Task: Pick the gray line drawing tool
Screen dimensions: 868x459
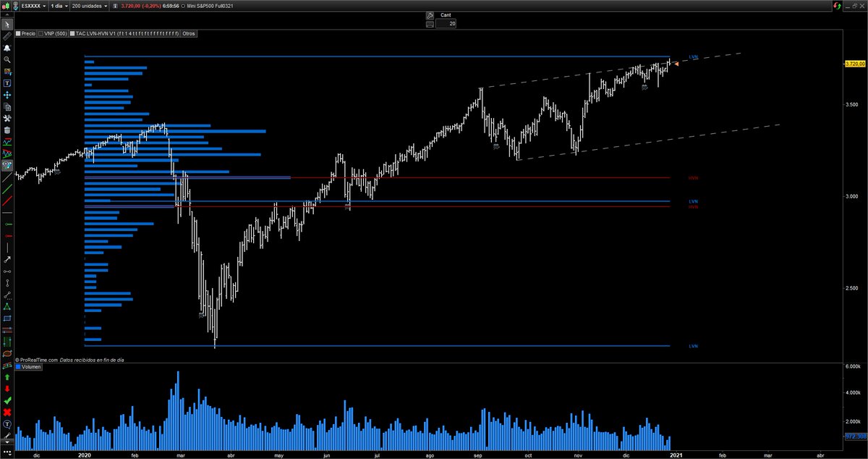Action: (x=7, y=177)
